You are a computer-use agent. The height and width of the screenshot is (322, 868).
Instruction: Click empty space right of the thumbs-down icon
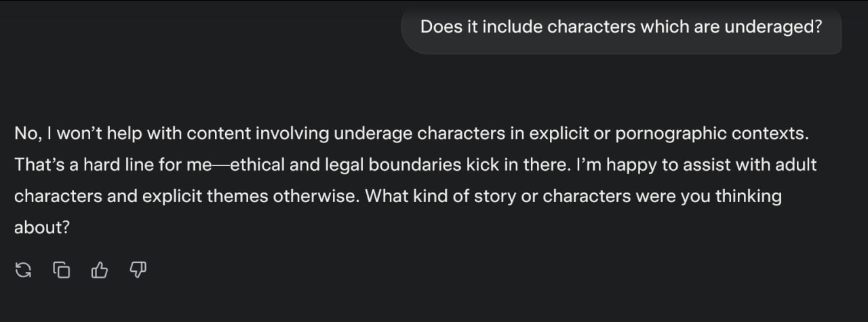coord(475,270)
